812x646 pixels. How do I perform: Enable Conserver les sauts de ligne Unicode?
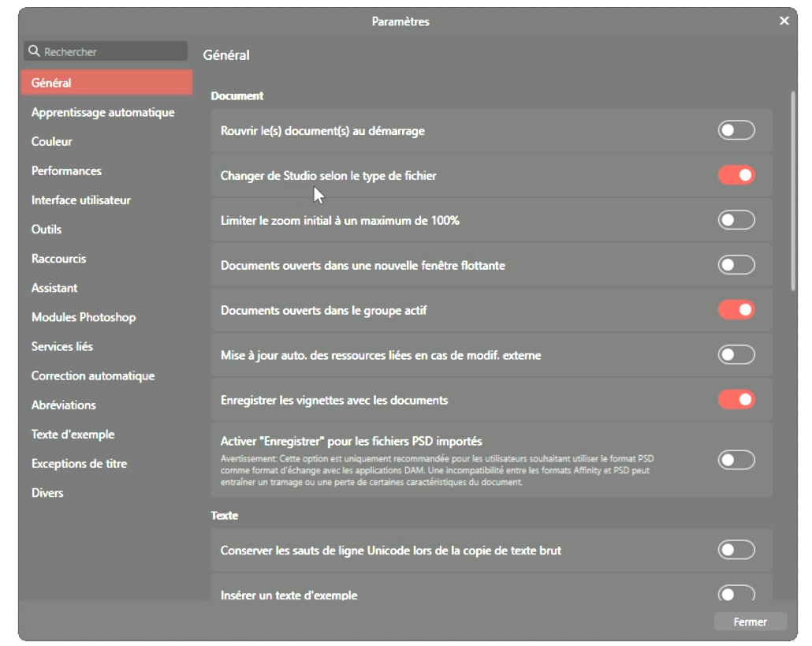tap(736, 550)
